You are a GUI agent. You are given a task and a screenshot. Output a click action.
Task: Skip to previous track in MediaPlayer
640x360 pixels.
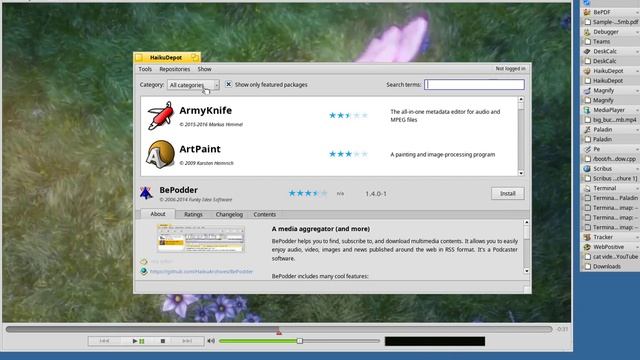(104, 341)
